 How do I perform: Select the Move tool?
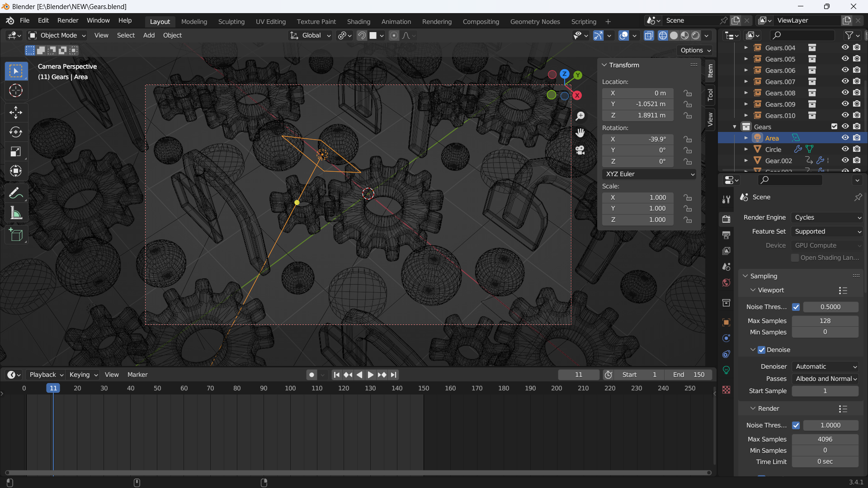click(x=16, y=112)
